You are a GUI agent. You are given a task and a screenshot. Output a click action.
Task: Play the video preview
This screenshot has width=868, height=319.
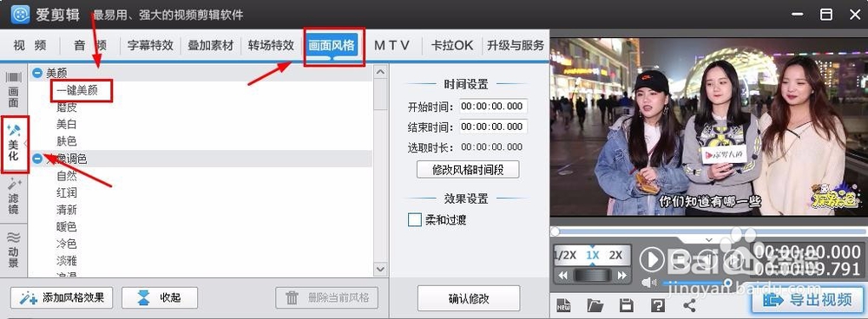click(652, 259)
